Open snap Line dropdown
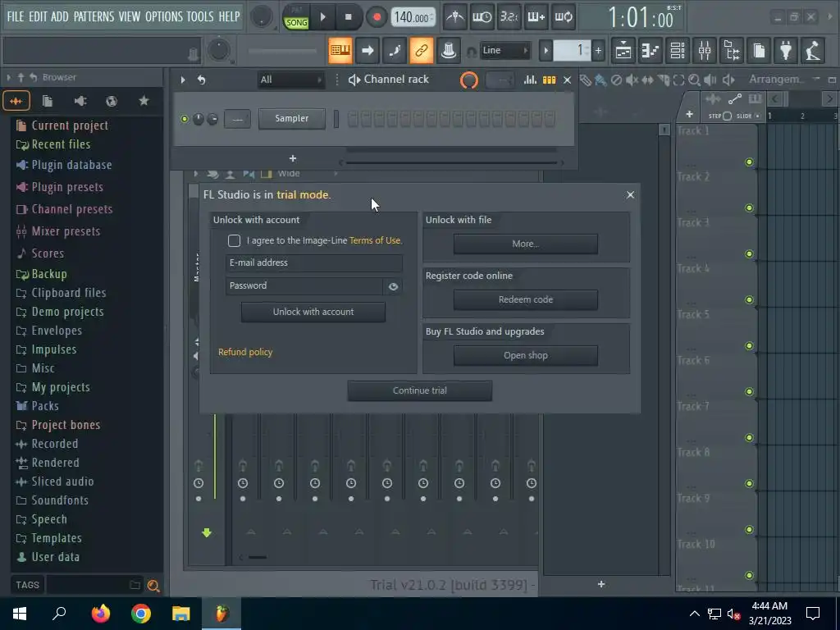This screenshot has height=630, width=840. (x=504, y=50)
